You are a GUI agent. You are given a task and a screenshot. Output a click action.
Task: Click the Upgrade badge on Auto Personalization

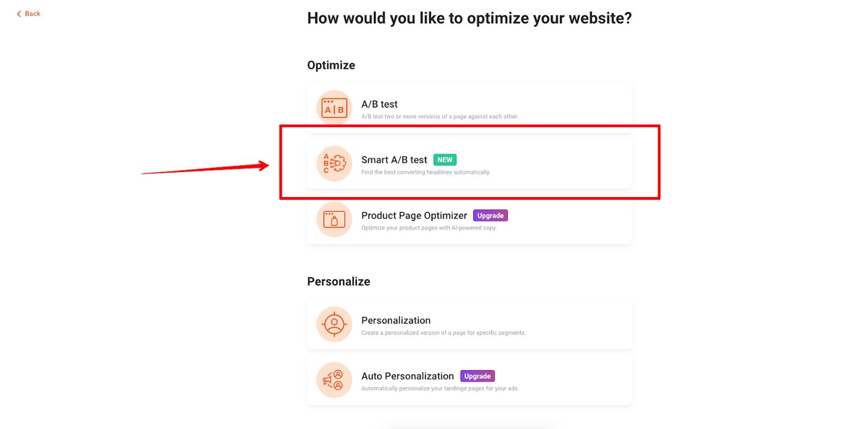[477, 376]
